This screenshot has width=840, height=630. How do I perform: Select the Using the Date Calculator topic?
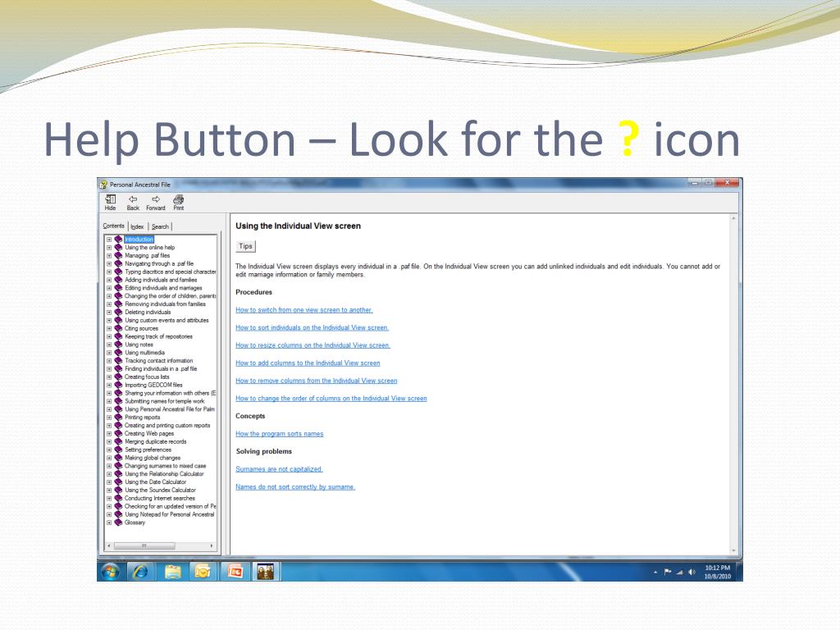(x=155, y=482)
